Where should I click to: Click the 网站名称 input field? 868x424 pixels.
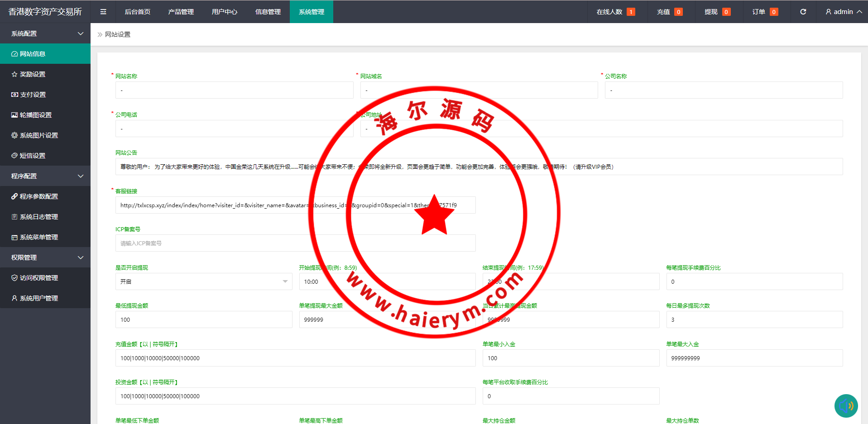[x=234, y=90]
